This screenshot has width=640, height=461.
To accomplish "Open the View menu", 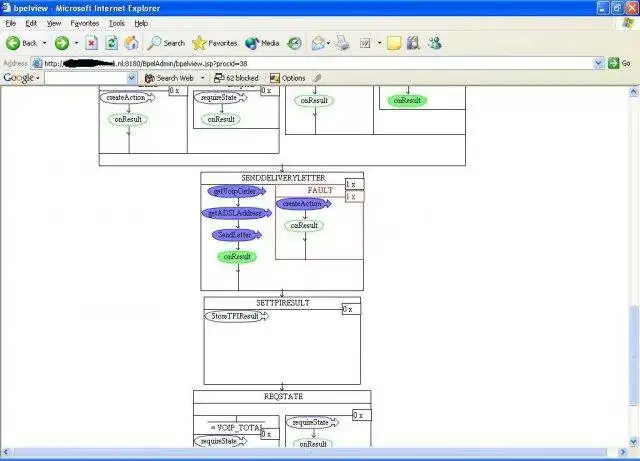I will pos(54,23).
